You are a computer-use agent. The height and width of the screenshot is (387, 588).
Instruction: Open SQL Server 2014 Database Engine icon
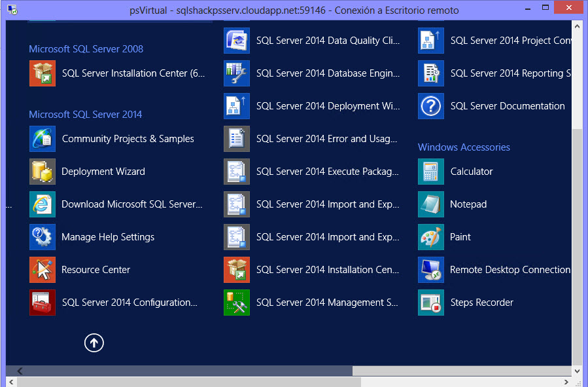tap(237, 73)
